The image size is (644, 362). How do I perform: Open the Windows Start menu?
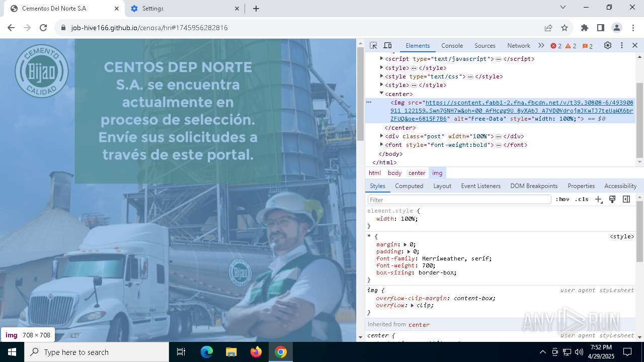pos(12,352)
